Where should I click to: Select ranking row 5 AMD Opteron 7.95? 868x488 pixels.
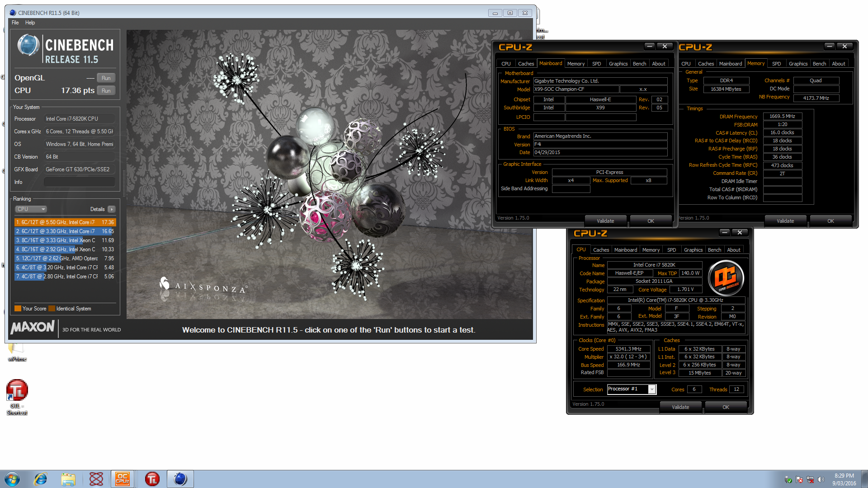coord(65,258)
